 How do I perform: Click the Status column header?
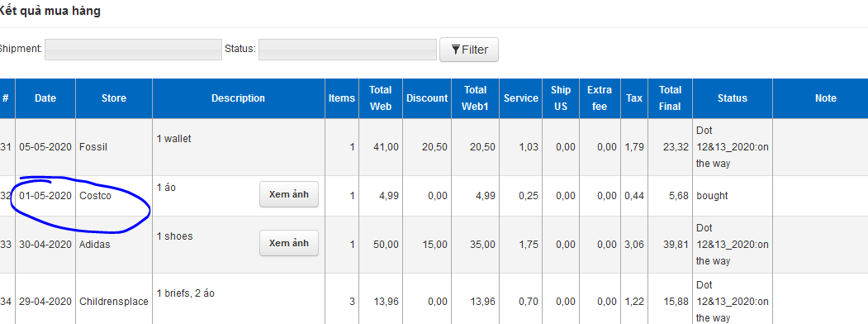733,98
